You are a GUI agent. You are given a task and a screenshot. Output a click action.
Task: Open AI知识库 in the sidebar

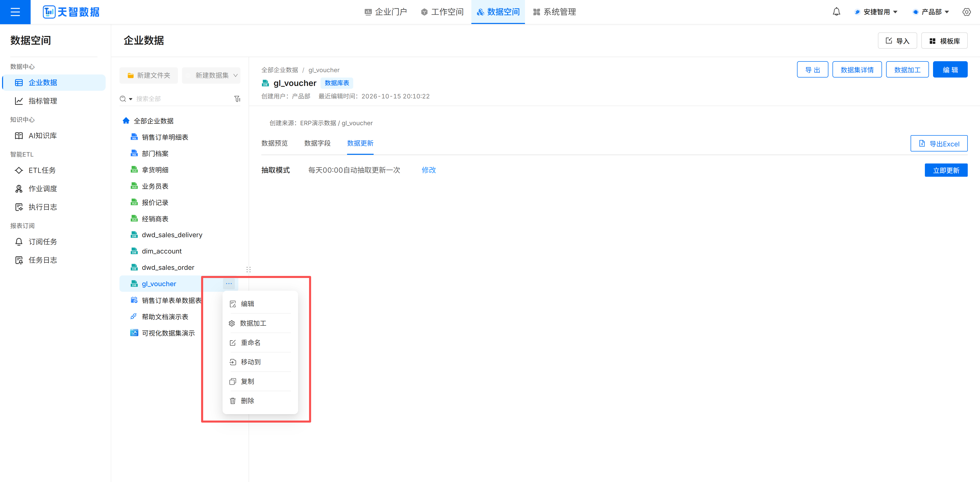click(54, 136)
